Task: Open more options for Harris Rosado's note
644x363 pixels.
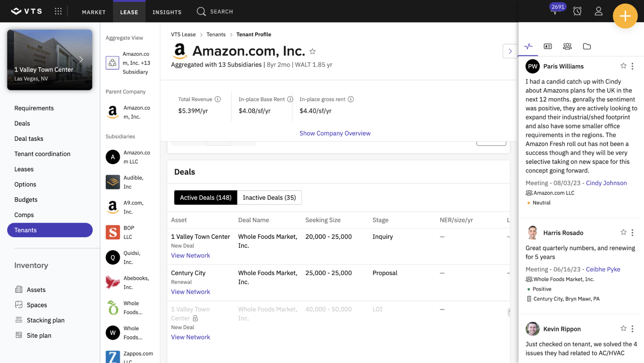Action: tap(633, 233)
